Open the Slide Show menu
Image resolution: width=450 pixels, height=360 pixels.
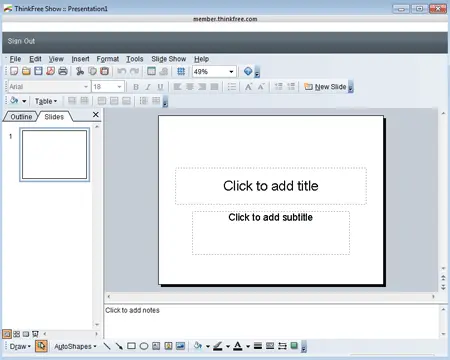click(169, 59)
